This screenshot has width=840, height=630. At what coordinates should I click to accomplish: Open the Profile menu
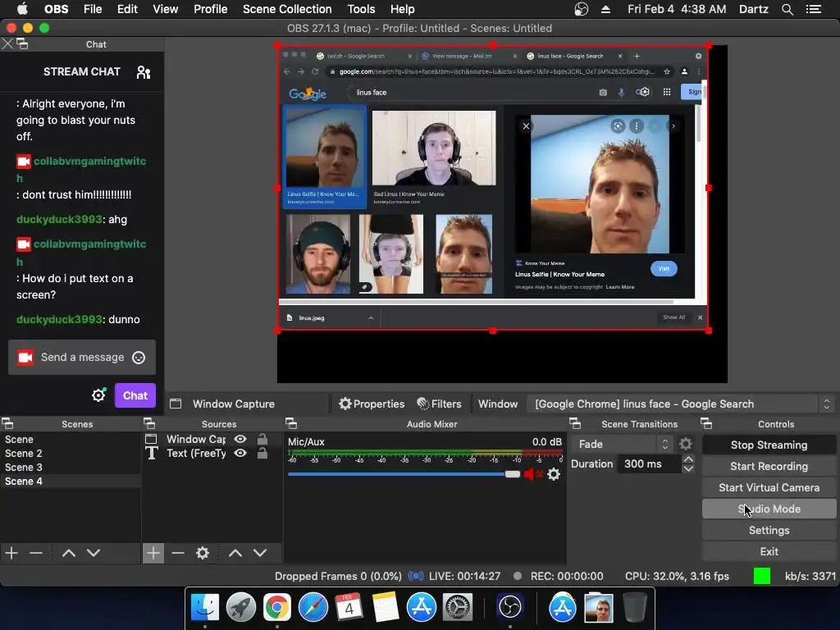coord(211,9)
